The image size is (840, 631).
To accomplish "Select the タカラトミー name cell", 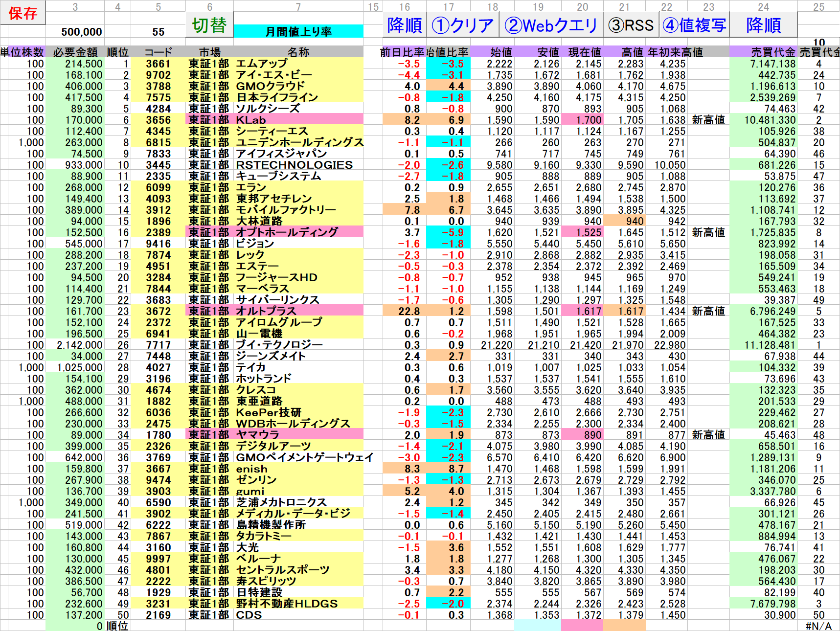I will click(x=298, y=536).
